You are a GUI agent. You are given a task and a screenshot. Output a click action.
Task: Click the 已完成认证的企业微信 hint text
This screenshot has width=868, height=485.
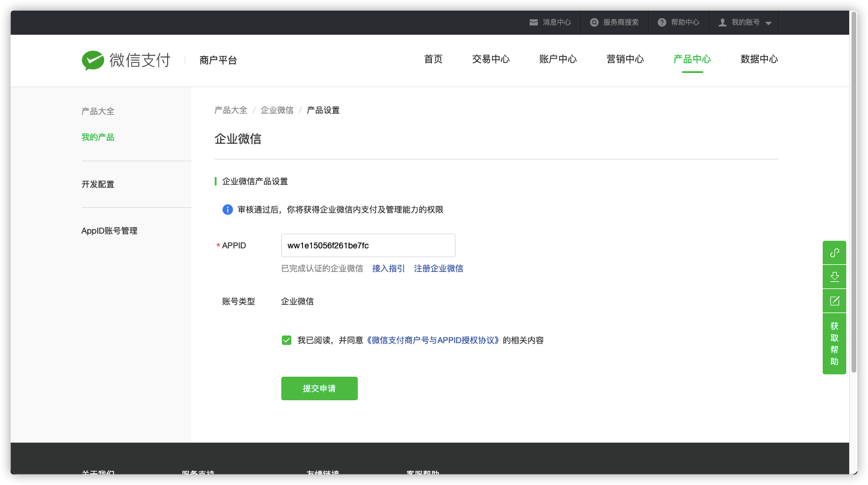pos(322,268)
